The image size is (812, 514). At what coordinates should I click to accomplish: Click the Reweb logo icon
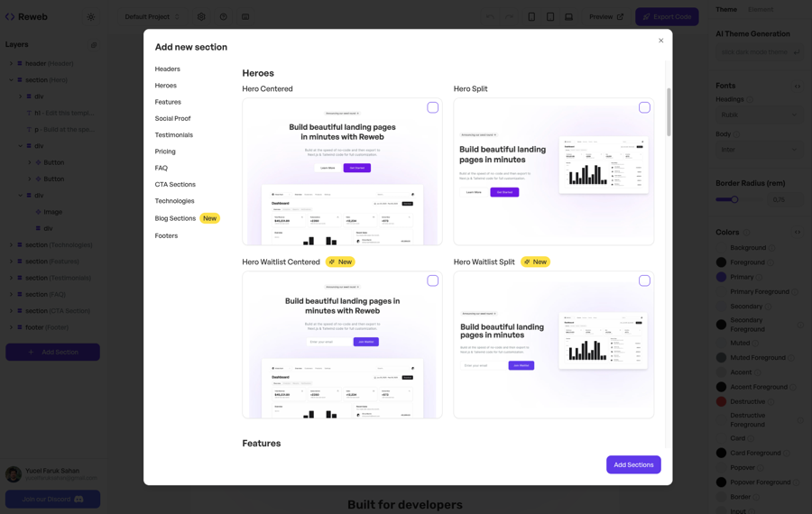[10, 16]
